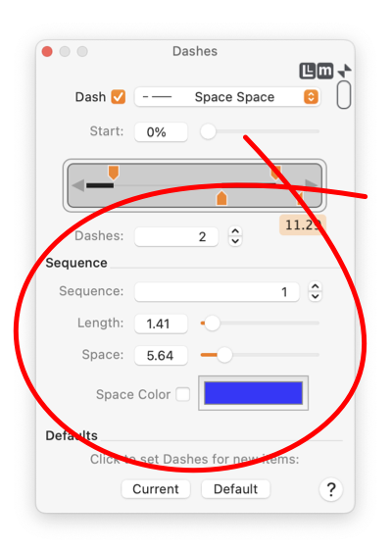Click the m icon button
The width and height of the screenshot is (392, 549).
(325, 71)
